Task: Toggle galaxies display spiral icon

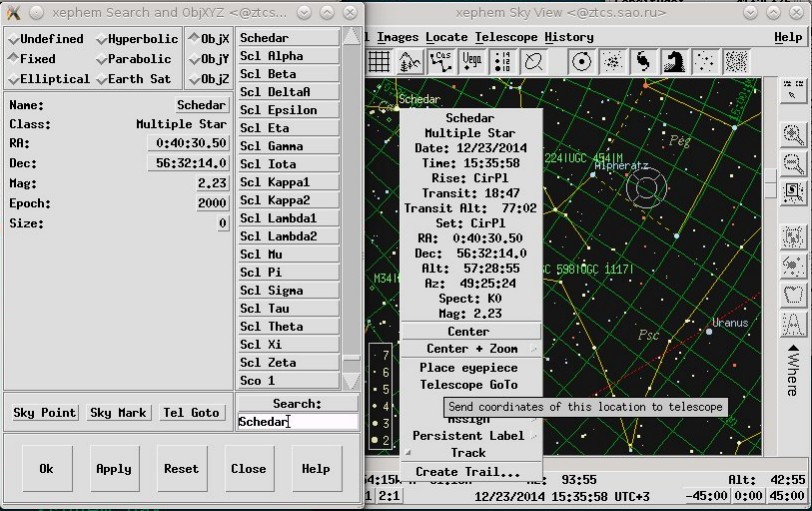Action: [x=643, y=62]
